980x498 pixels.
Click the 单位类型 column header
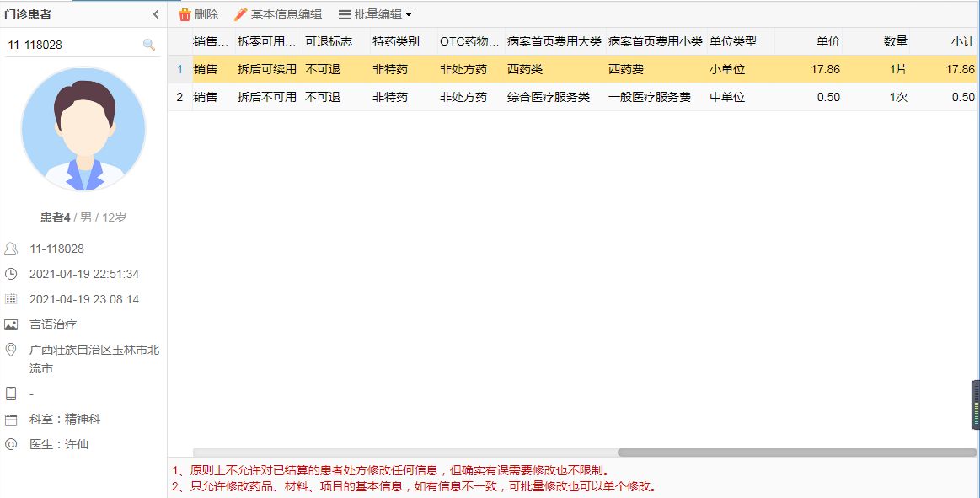coord(742,42)
